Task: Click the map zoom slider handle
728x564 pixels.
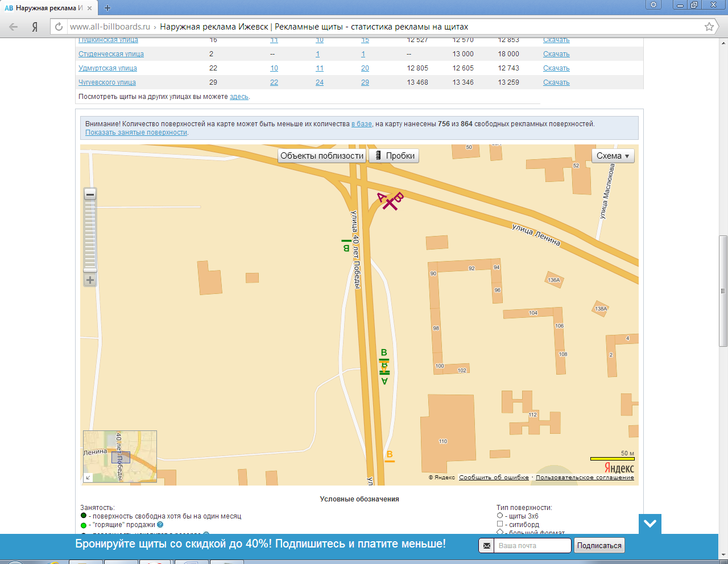Action: point(90,271)
